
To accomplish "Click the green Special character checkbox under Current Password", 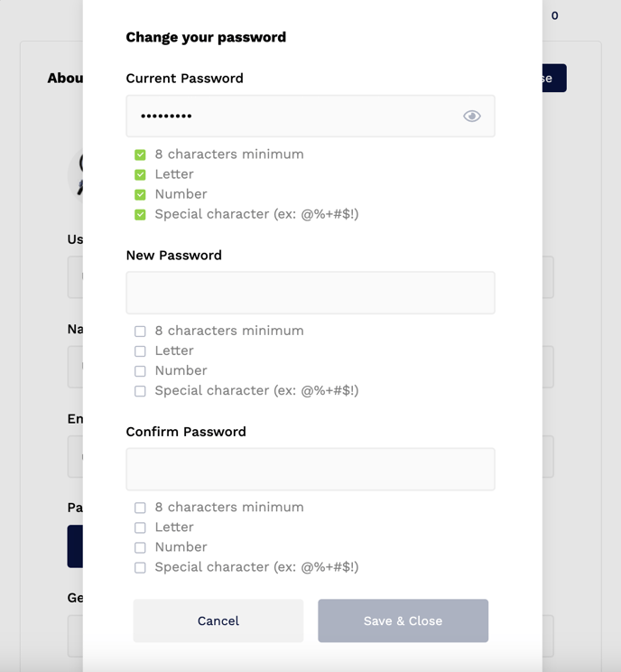I will coord(140,214).
